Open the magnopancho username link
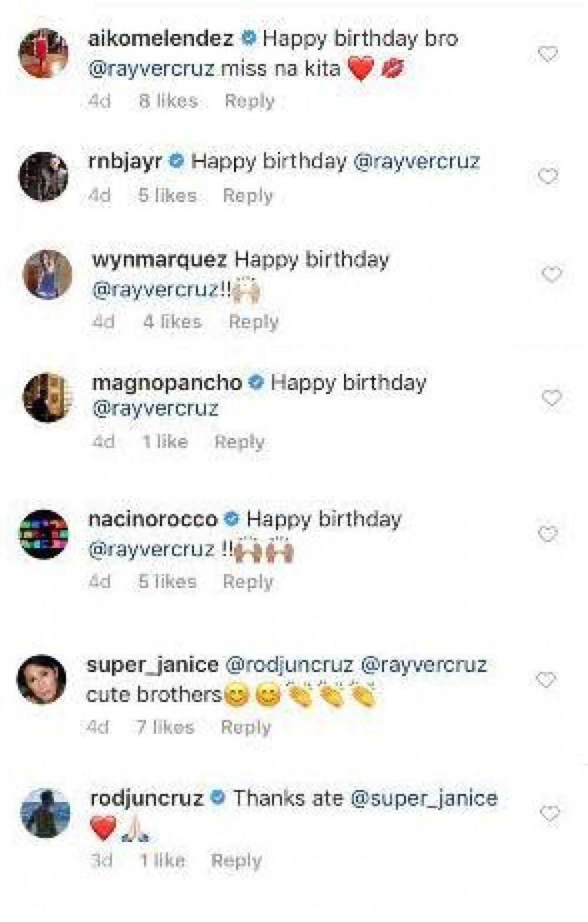 167,383
